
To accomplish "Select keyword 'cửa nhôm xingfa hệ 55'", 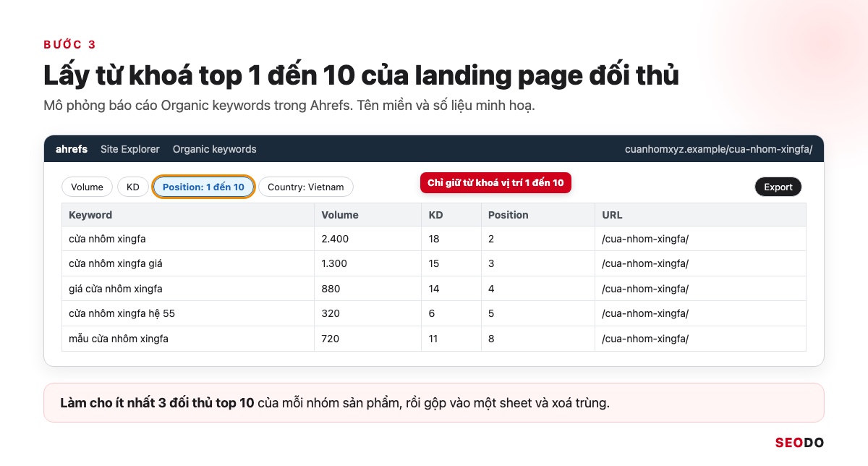I will tap(122, 313).
